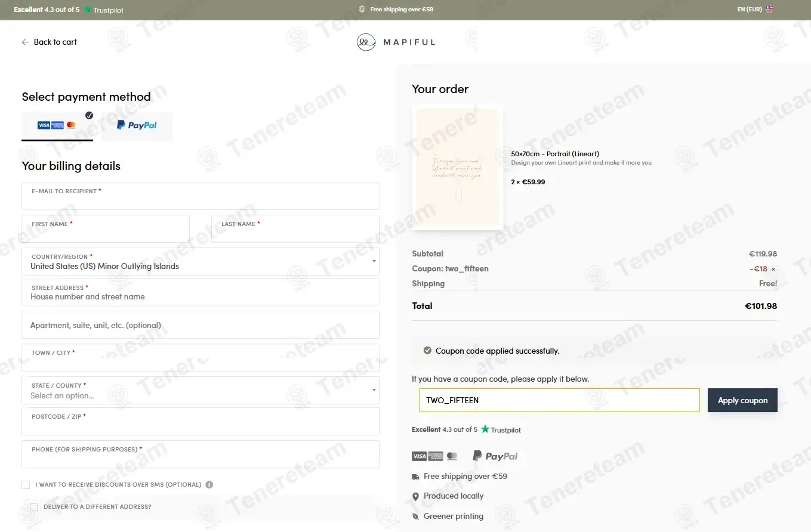Click the Postcode / ZIP field

201,422
